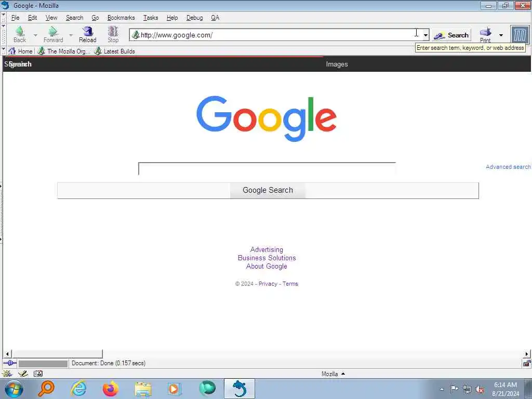Focus the Google search text box
This screenshot has height=399, width=532.
(x=267, y=169)
